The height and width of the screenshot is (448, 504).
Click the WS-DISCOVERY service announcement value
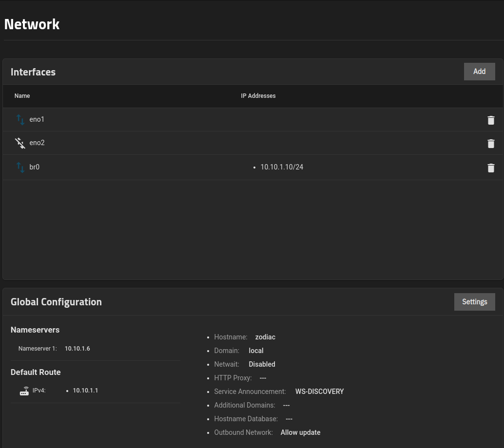click(x=319, y=392)
